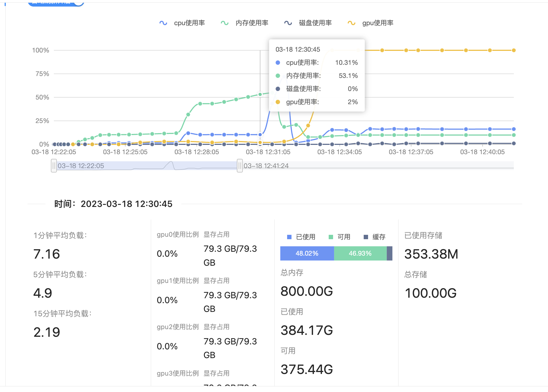Click the 48.02% used segment of memory bar
The height and width of the screenshot is (392, 548).
coord(307,253)
